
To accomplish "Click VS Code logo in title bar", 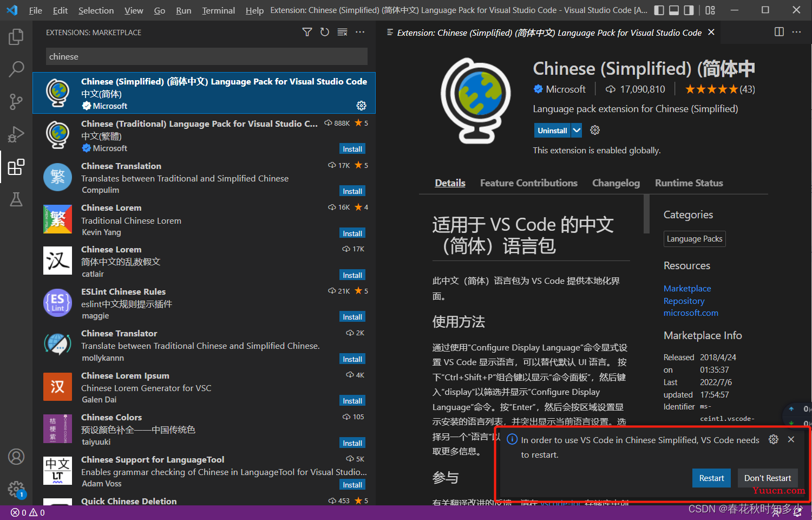I will [12, 10].
